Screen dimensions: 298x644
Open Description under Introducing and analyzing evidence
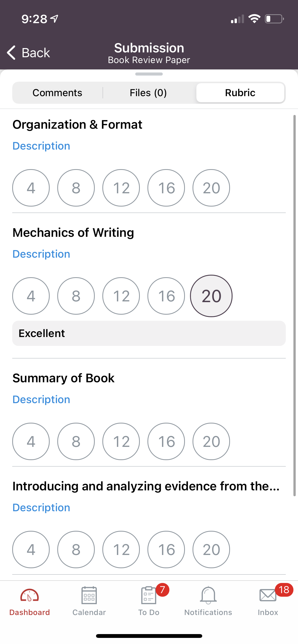pyautogui.click(x=41, y=508)
